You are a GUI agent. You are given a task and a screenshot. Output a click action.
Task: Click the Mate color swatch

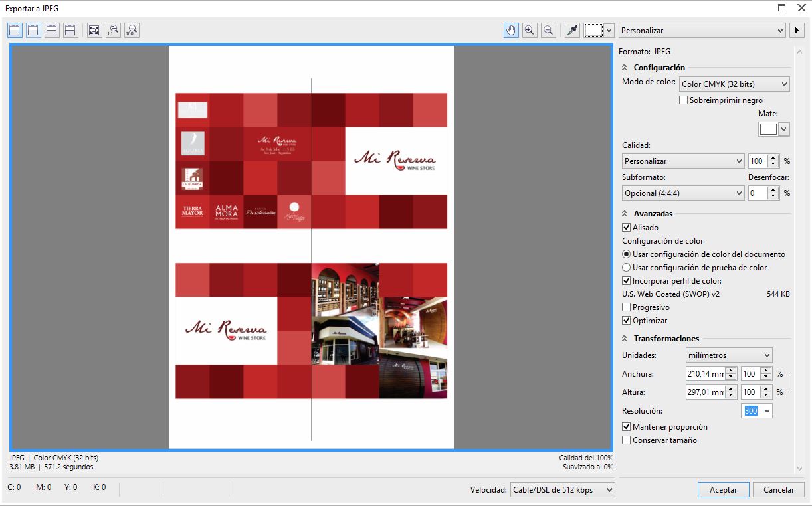click(769, 129)
